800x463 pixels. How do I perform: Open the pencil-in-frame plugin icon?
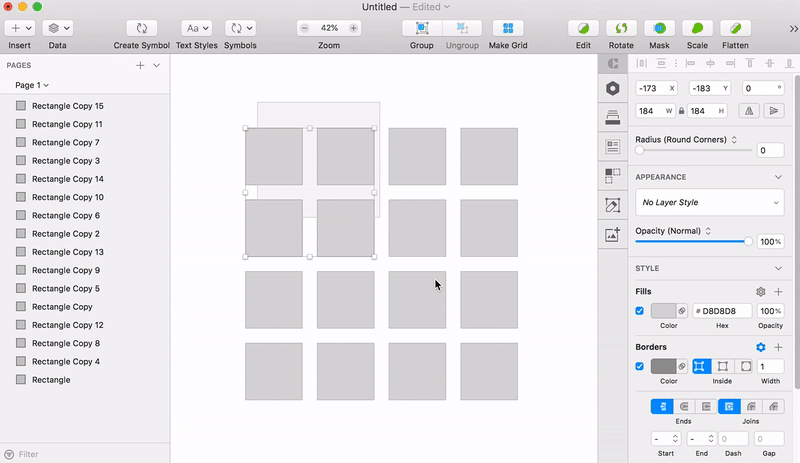[613, 205]
